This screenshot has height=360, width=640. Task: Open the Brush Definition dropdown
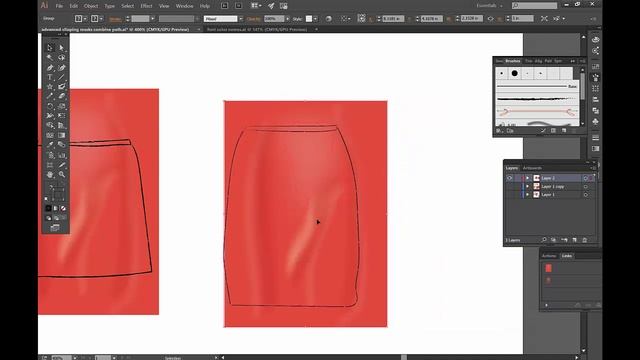point(241,19)
